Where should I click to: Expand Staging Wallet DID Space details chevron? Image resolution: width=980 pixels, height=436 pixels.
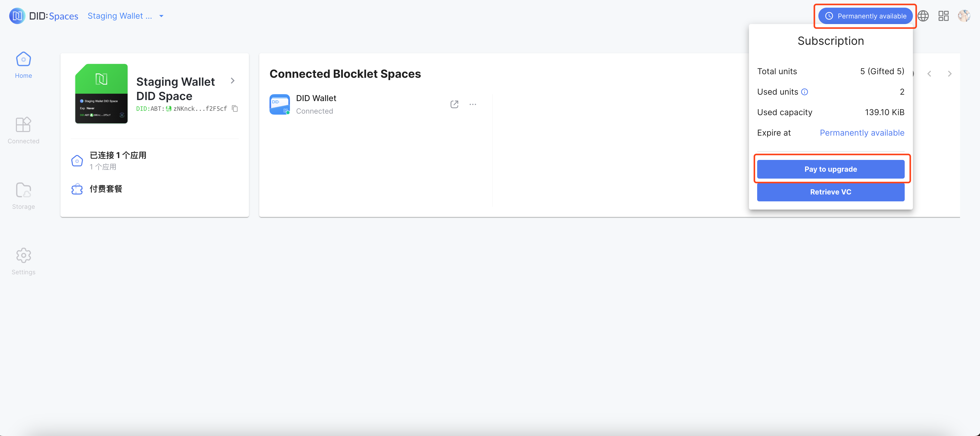click(x=232, y=81)
